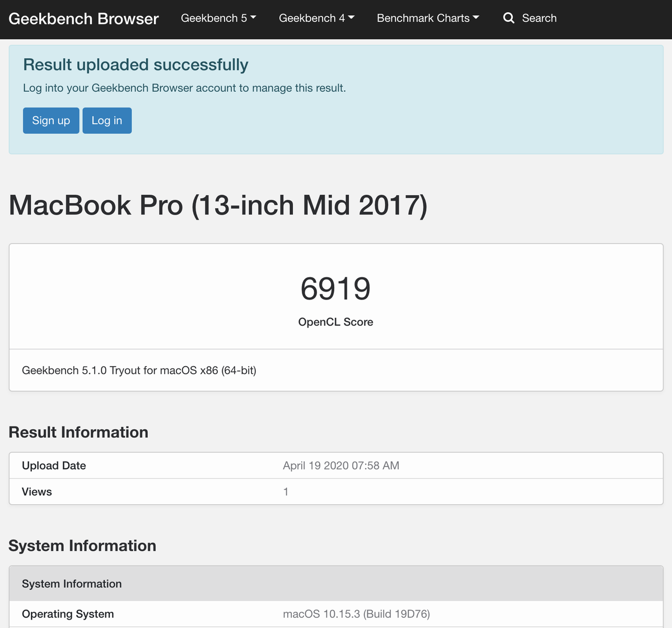Expand the Geekbench 4 dropdown menu
The width and height of the screenshot is (672, 628).
coord(317,18)
